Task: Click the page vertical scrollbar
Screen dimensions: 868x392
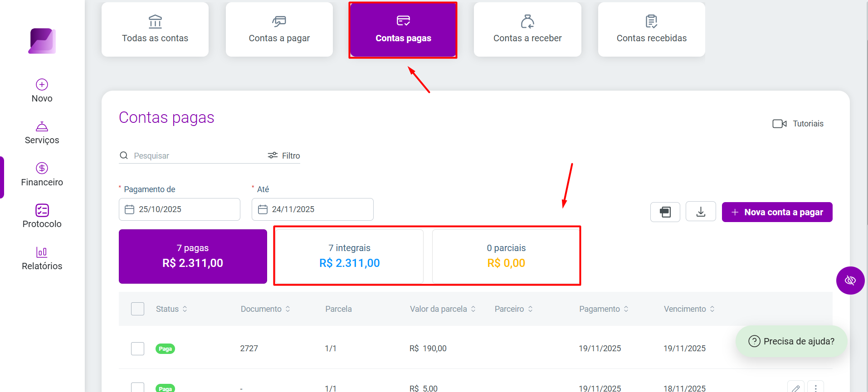Action: pyautogui.click(x=866, y=131)
